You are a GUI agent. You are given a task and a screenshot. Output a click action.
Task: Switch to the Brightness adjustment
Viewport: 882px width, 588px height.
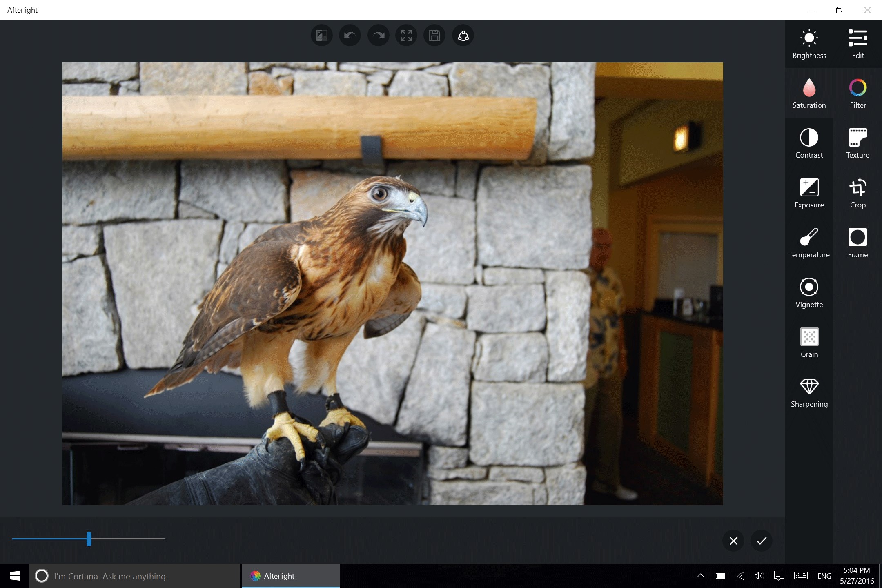[x=809, y=42]
